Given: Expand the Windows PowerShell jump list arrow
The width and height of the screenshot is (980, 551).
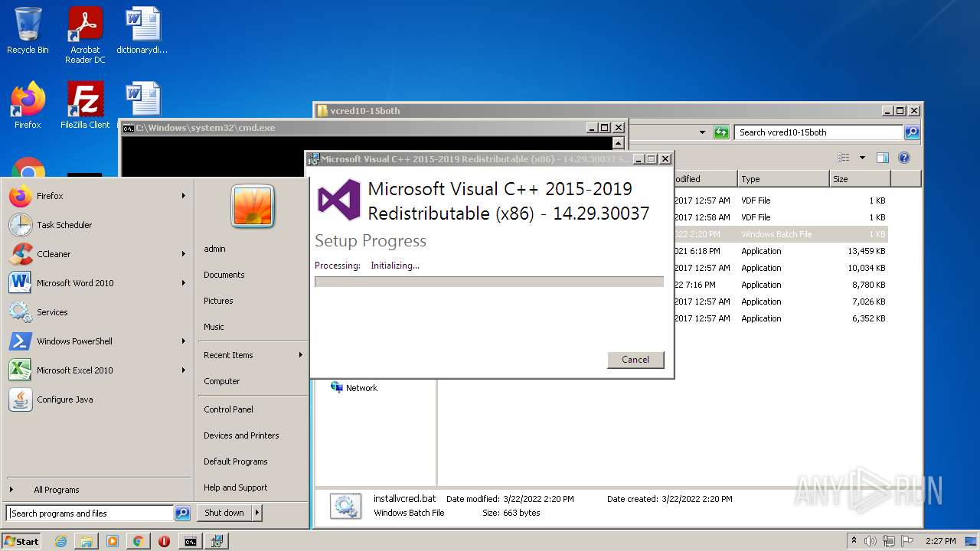Looking at the screenshot, I should (184, 341).
